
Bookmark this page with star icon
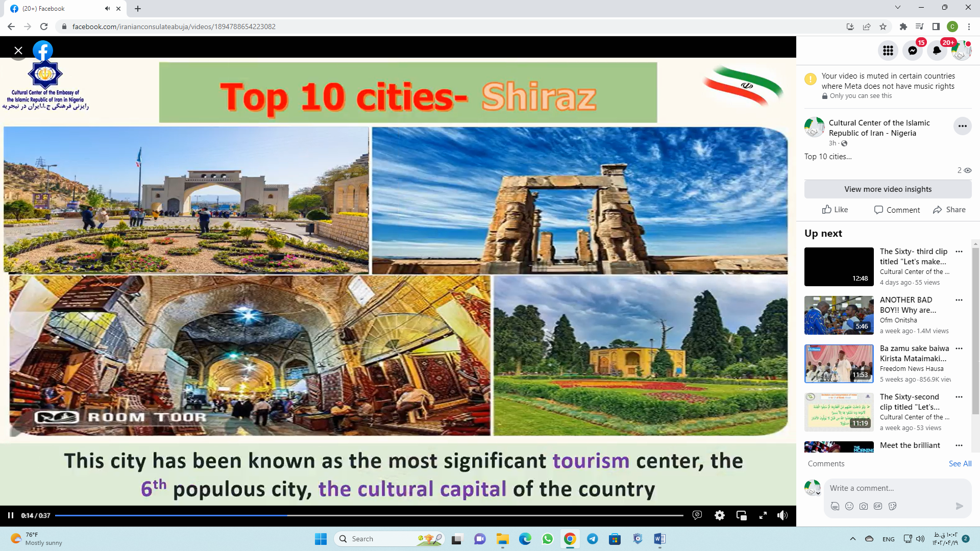[883, 27]
